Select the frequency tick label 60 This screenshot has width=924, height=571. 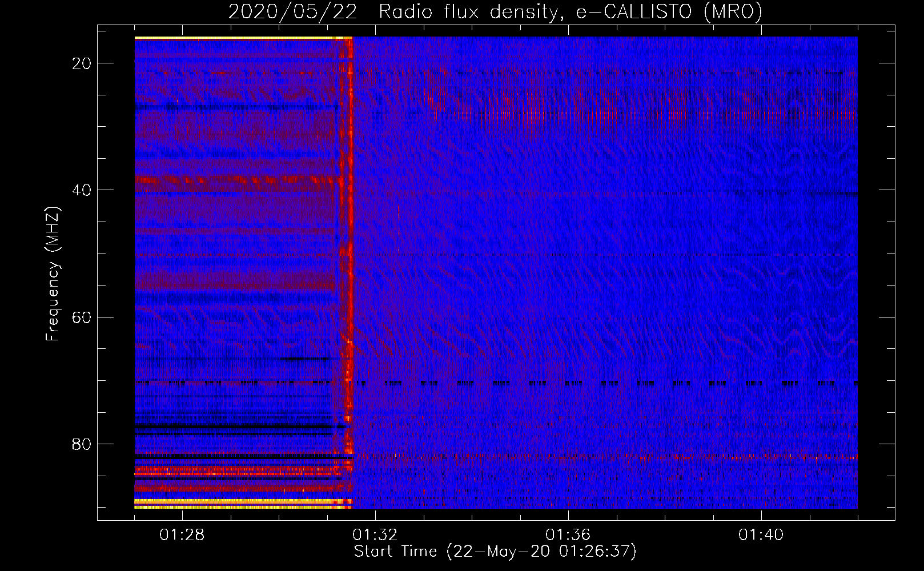click(x=82, y=317)
